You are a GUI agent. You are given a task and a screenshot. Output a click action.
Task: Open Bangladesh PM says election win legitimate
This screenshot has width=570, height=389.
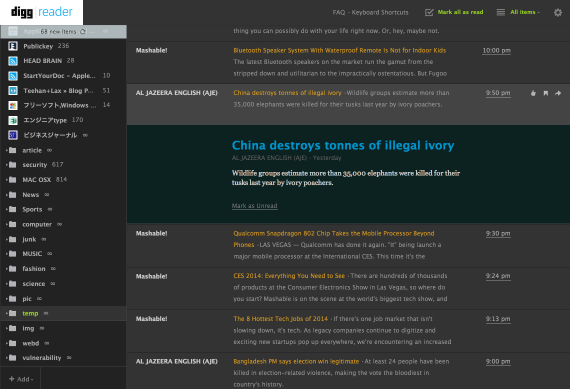pyautogui.click(x=296, y=362)
